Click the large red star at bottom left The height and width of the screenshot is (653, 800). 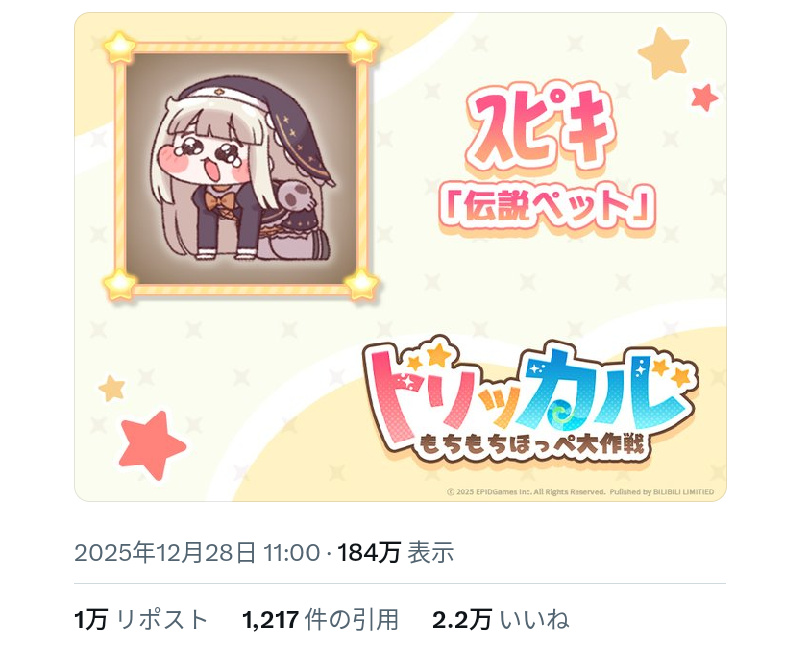click(x=151, y=445)
